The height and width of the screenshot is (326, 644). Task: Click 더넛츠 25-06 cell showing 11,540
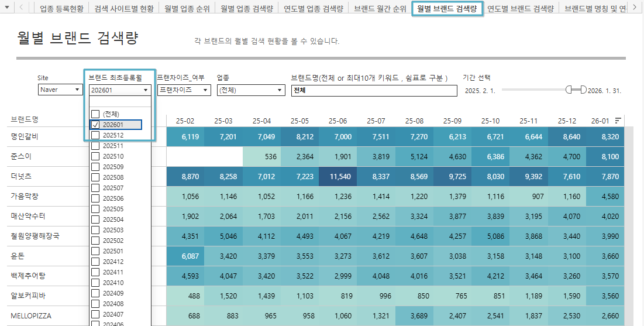click(338, 176)
